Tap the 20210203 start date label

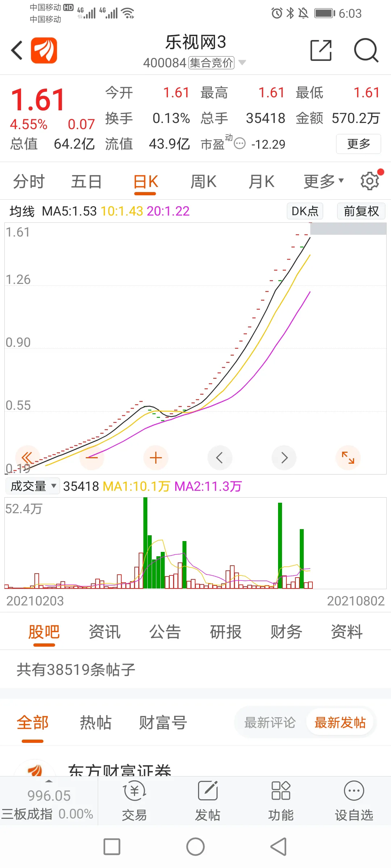(35, 601)
